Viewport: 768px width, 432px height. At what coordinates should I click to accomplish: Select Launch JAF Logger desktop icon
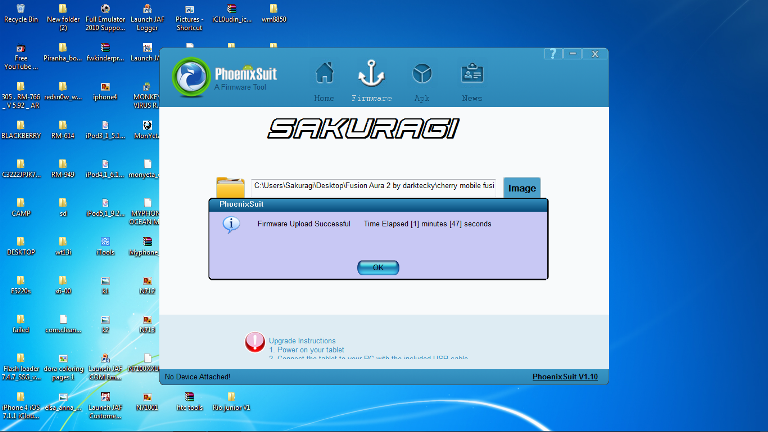pos(147,18)
